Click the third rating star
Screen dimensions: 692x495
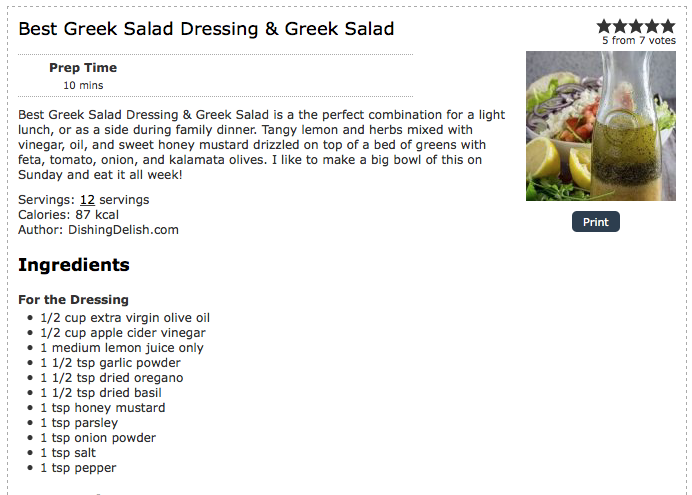tap(637, 26)
